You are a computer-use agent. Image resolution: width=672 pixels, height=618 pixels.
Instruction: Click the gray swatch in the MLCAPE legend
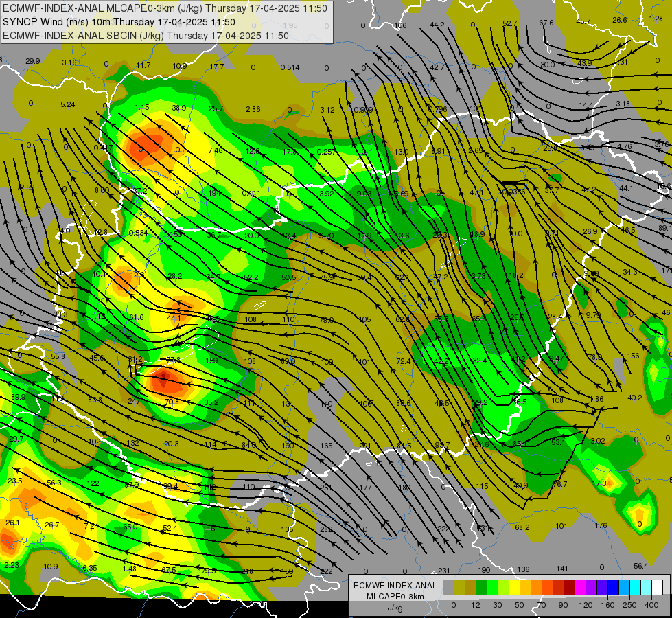pyautogui.click(x=448, y=588)
